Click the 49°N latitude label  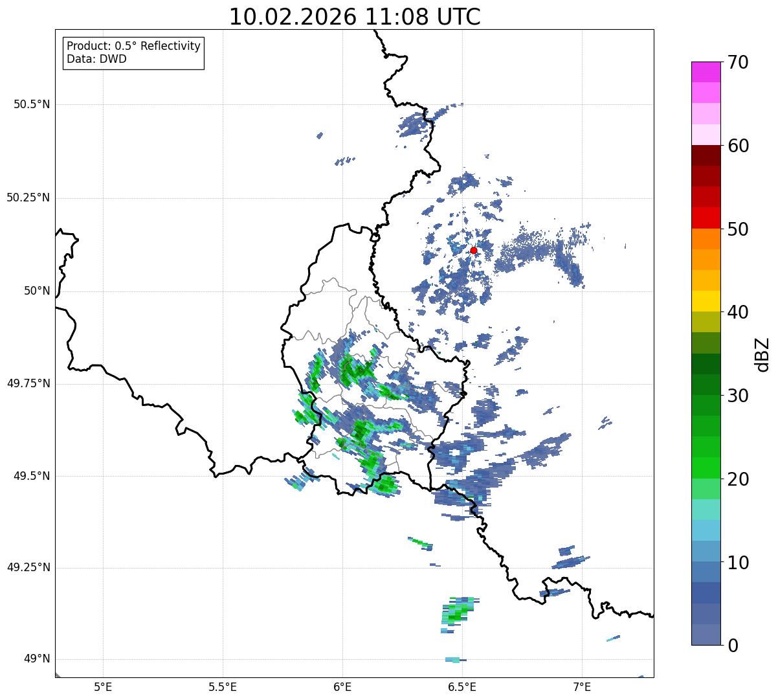37,659
